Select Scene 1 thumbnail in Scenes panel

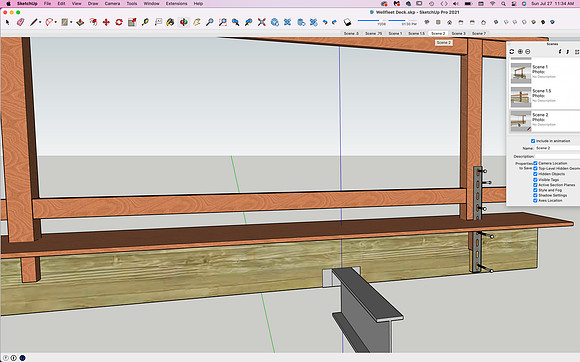521,73
